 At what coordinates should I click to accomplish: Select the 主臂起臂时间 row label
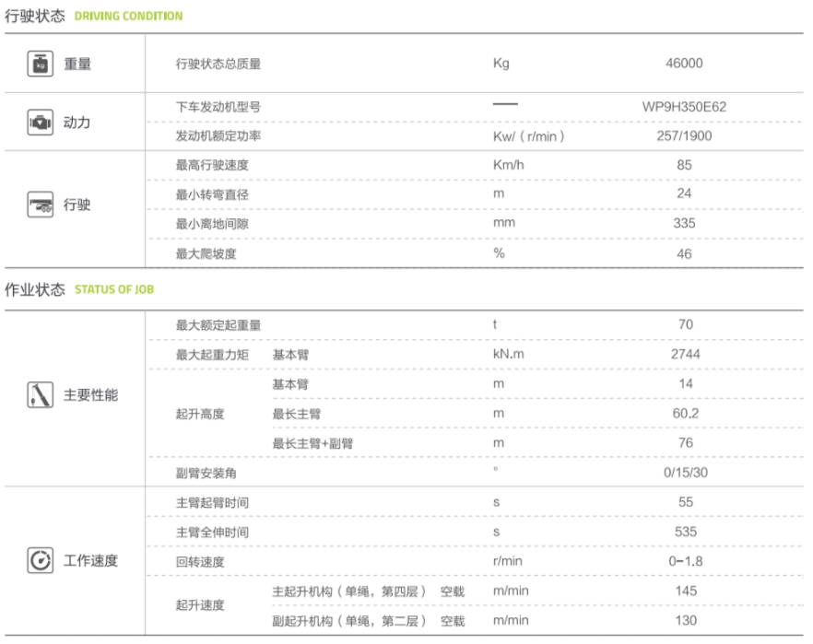tap(212, 502)
